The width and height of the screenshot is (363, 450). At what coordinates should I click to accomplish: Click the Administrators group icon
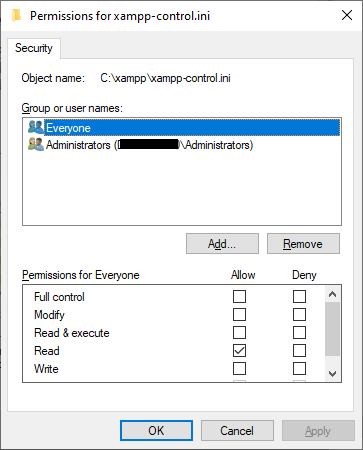pos(36,145)
